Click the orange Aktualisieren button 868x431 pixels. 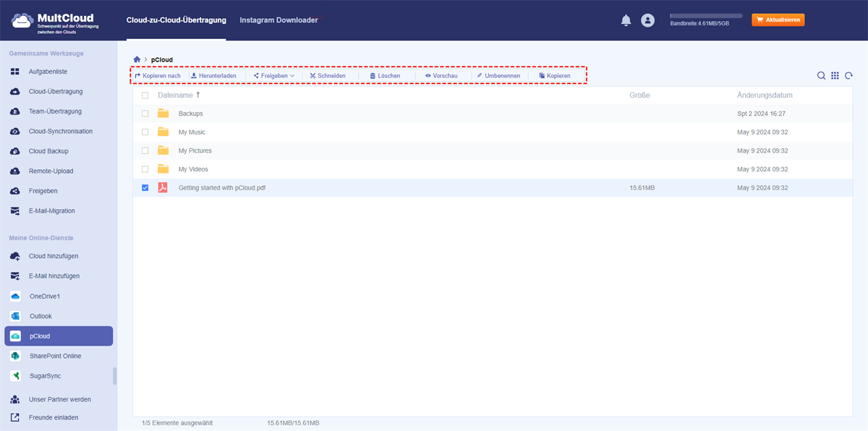tap(778, 20)
